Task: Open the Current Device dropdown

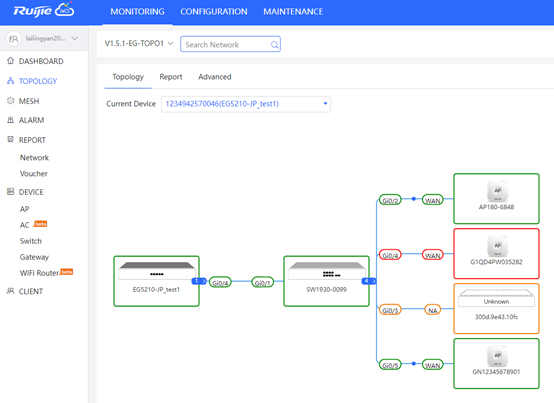Action: pos(246,104)
